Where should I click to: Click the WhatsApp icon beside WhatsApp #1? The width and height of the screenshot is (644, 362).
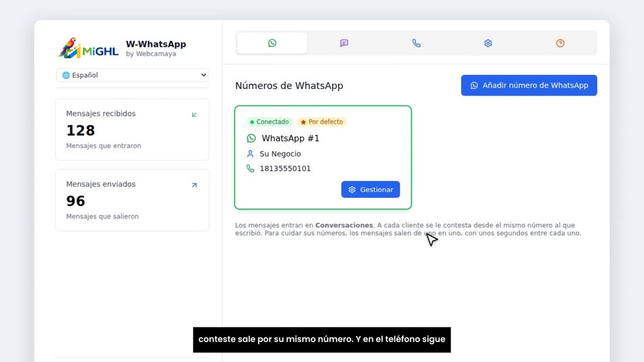click(251, 138)
